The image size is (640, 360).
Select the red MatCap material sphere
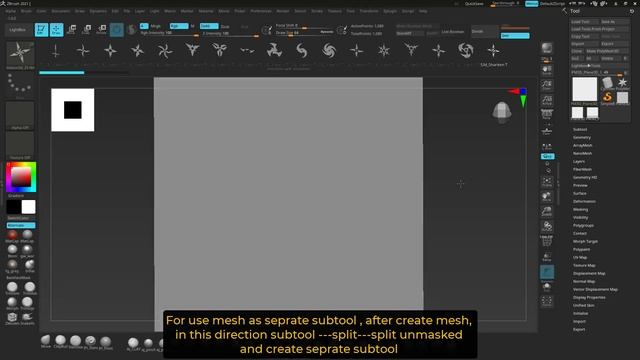tap(12, 235)
